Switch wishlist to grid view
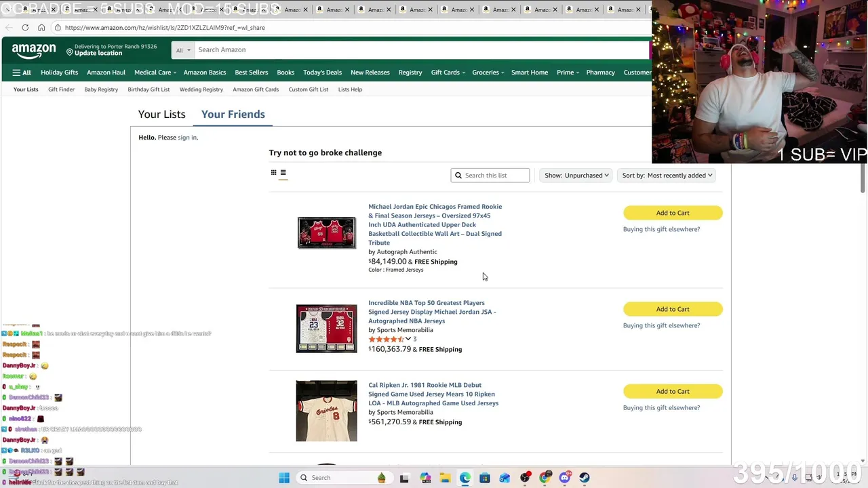This screenshot has width=868, height=488. pos(274,173)
